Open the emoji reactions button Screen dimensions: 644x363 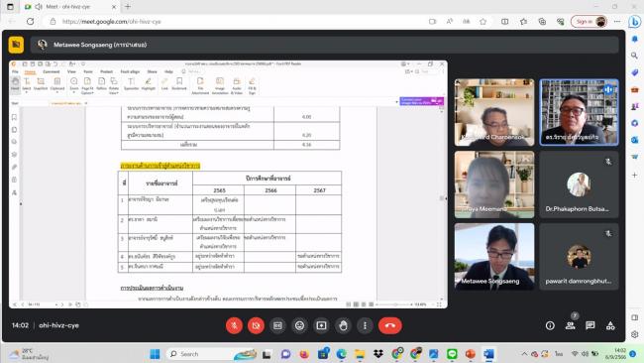tap(300, 325)
